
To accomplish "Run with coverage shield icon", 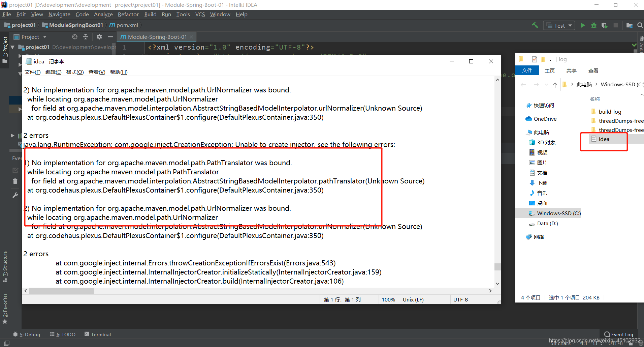I will [605, 25].
